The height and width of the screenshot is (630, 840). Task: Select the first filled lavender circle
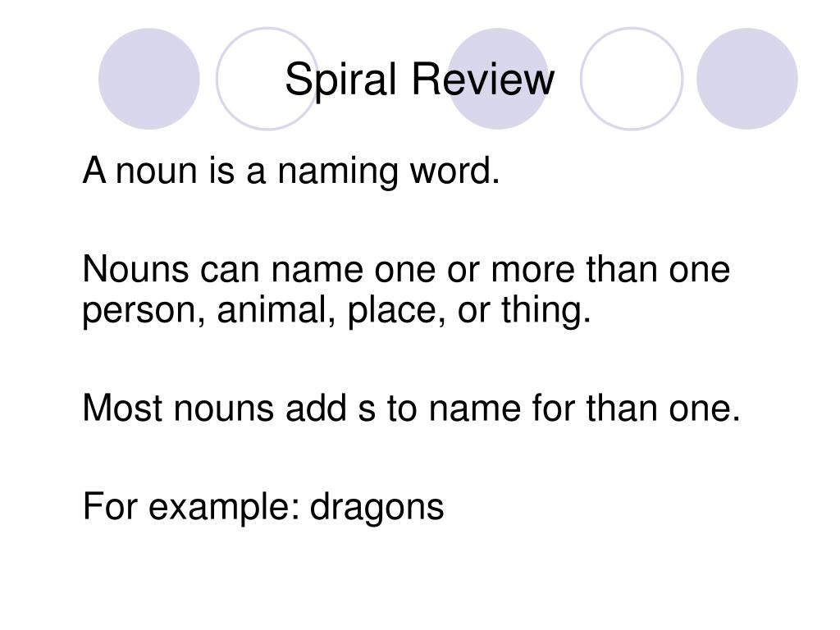click(149, 79)
